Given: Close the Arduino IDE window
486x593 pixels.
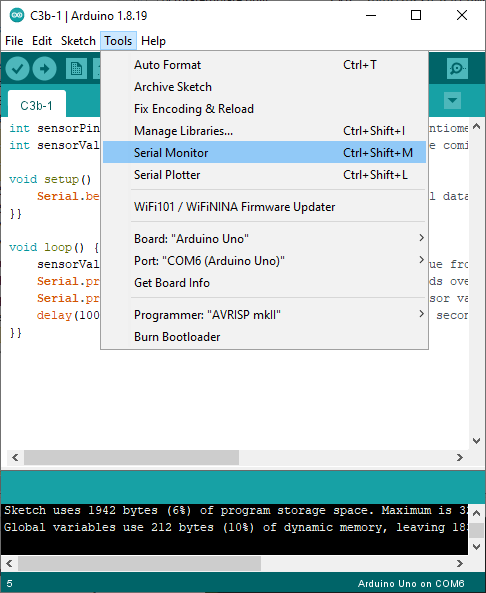Looking at the screenshot, I should click(462, 16).
